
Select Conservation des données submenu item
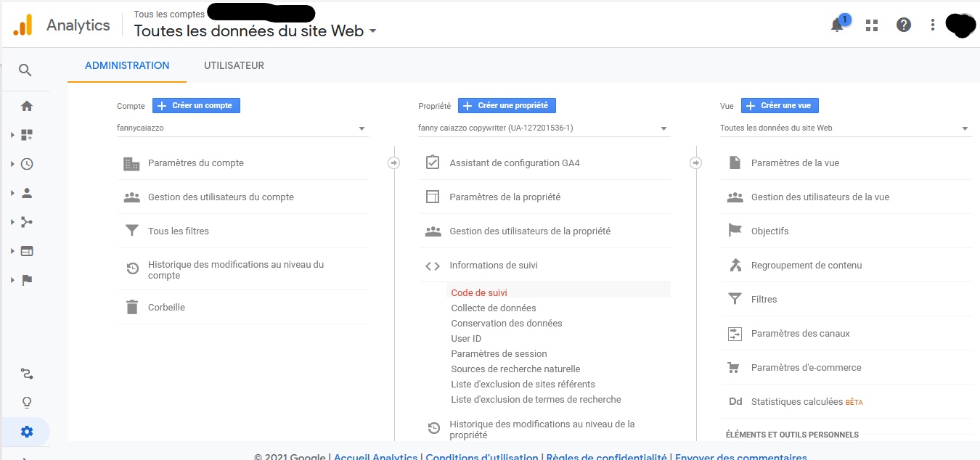[x=507, y=324]
